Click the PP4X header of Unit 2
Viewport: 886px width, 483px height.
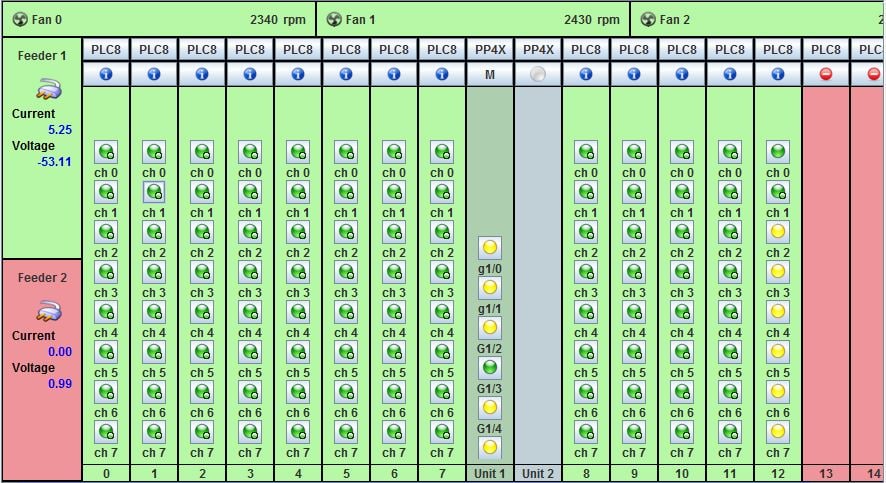(x=538, y=50)
